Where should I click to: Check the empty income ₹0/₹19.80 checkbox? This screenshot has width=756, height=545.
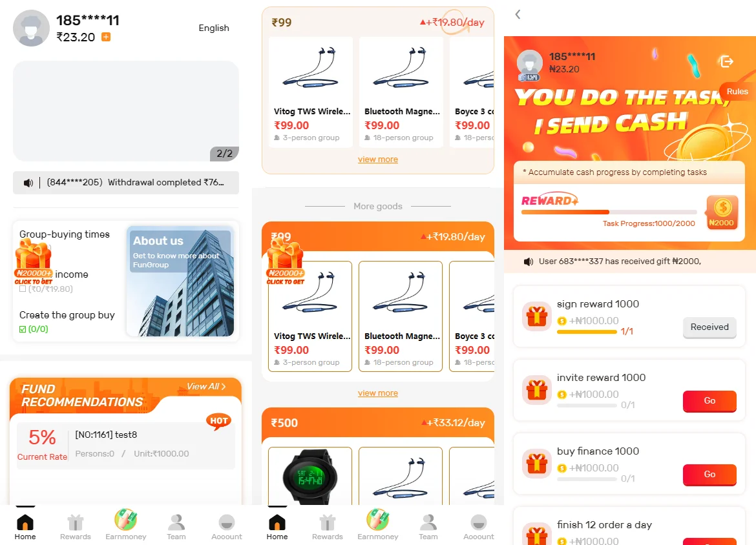click(23, 289)
